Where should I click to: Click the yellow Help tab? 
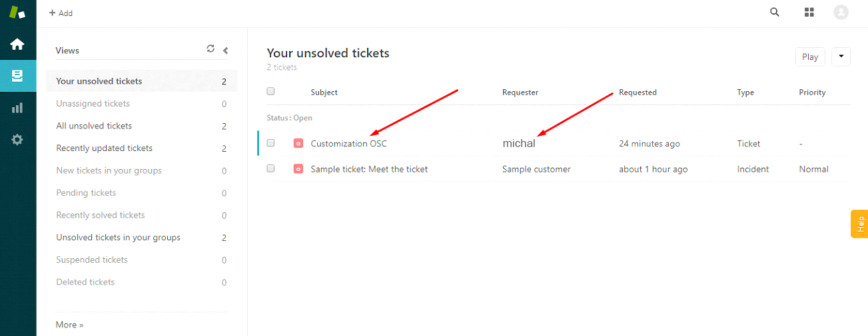pyautogui.click(x=859, y=224)
